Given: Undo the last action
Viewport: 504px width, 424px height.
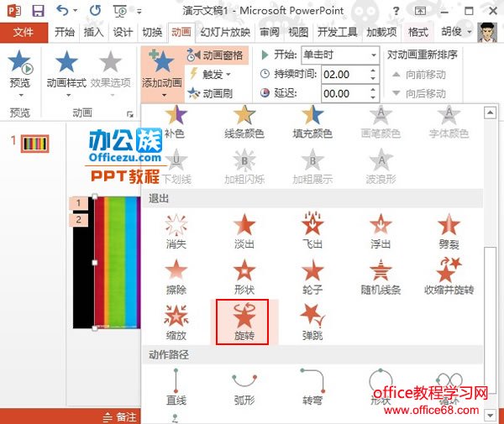Looking at the screenshot, I should tap(62, 11).
